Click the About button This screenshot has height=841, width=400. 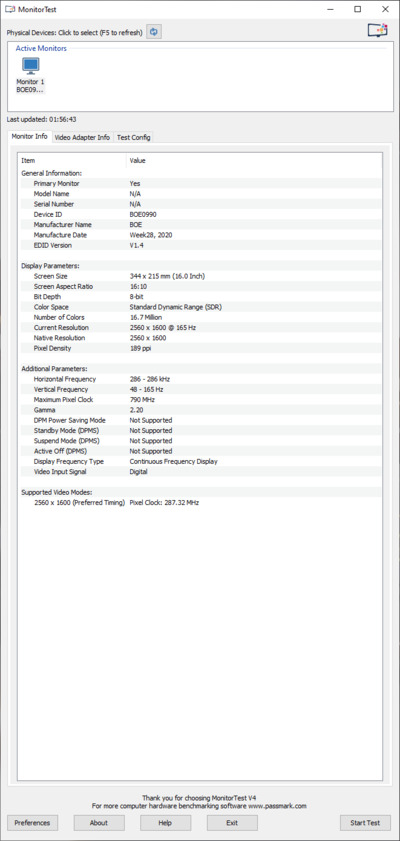click(99, 823)
